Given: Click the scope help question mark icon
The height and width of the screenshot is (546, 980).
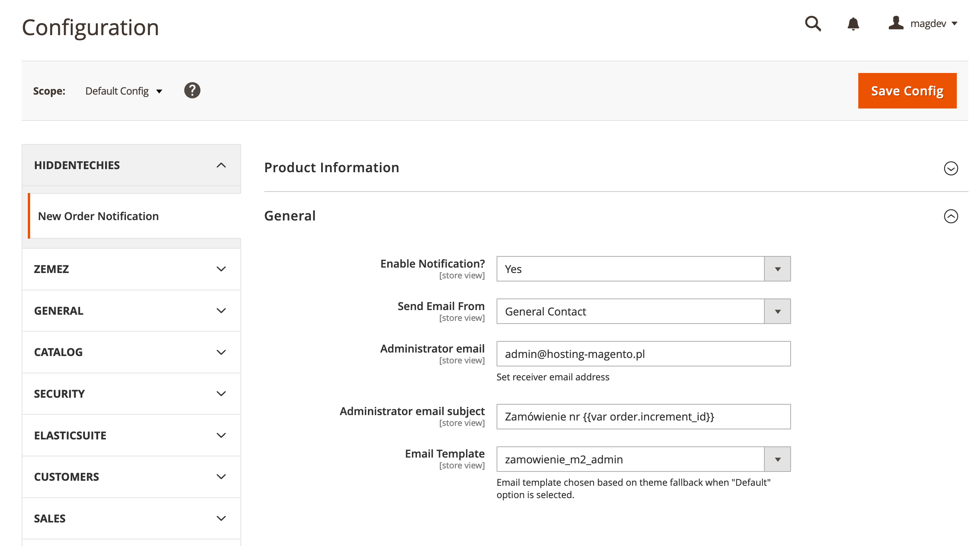Looking at the screenshot, I should 192,90.
